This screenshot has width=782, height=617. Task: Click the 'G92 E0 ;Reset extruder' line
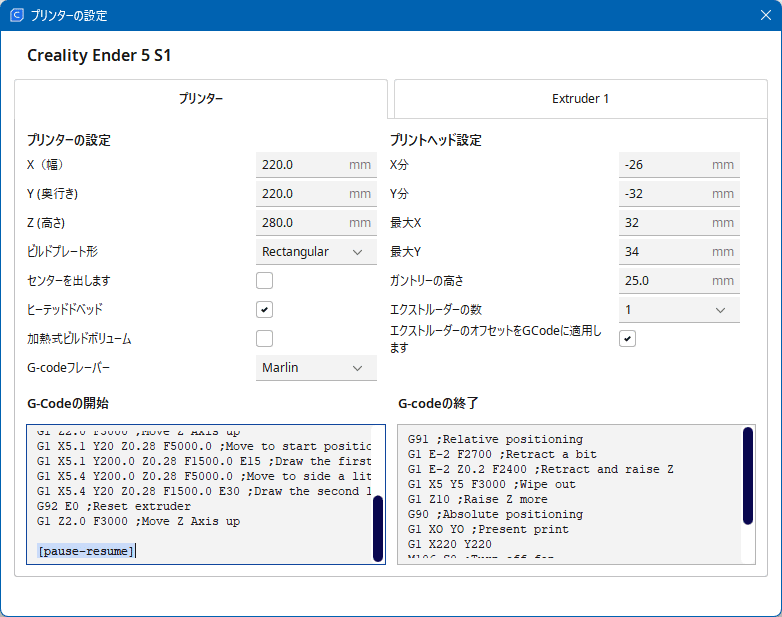click(x=114, y=506)
